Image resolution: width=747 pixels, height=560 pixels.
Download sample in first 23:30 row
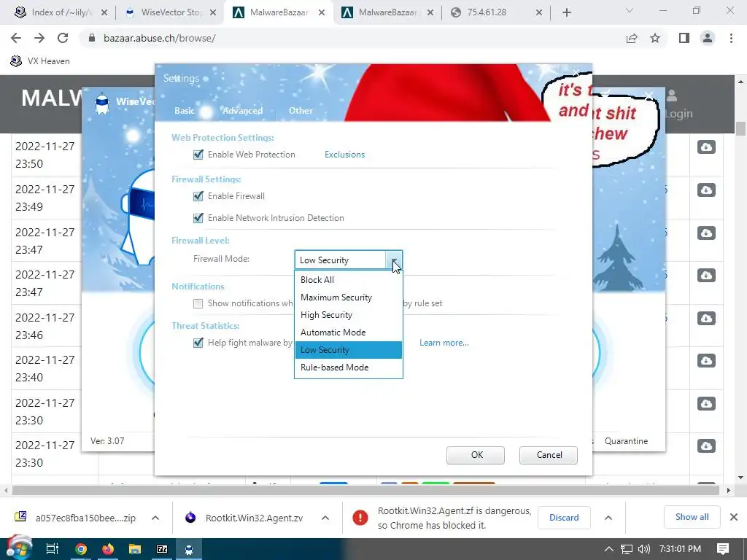(x=706, y=404)
